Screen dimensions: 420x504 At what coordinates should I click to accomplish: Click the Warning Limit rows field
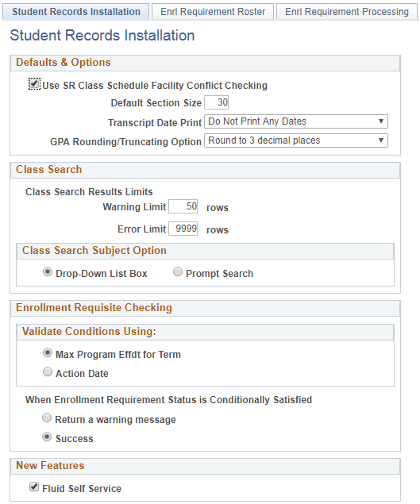(x=183, y=206)
